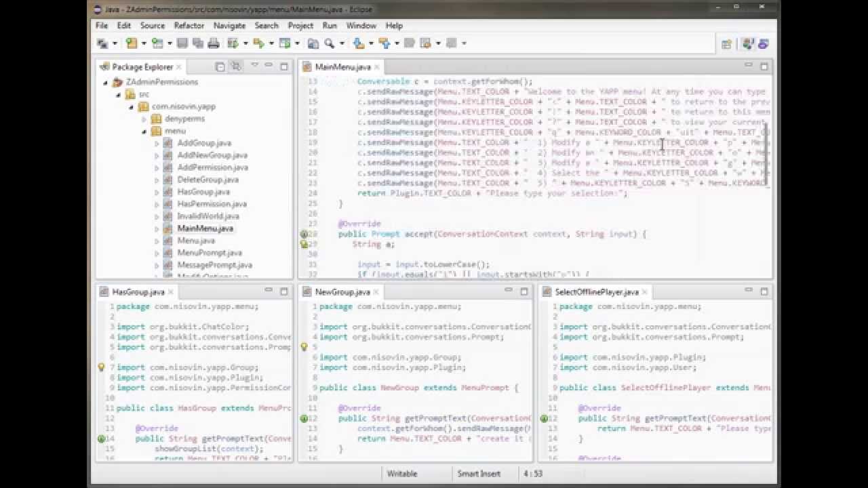Open the Search icon dropdown arrow
This screenshot has height=488, width=868.
tap(342, 43)
